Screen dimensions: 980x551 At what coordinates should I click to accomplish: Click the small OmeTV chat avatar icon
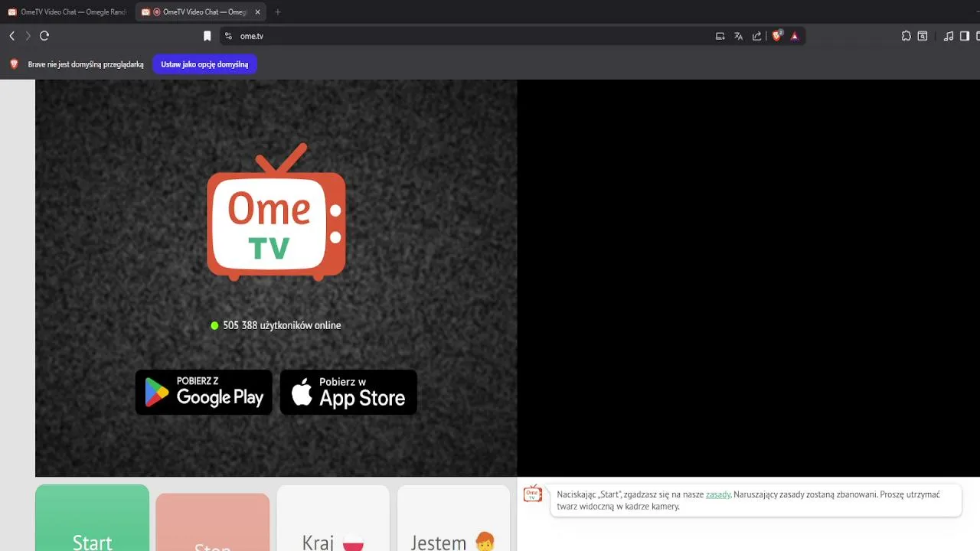[533, 494]
